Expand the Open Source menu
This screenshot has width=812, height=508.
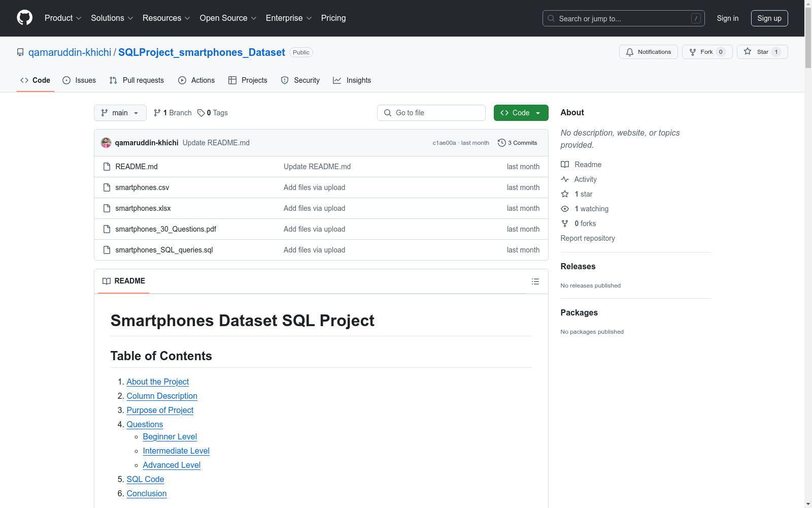(x=228, y=18)
